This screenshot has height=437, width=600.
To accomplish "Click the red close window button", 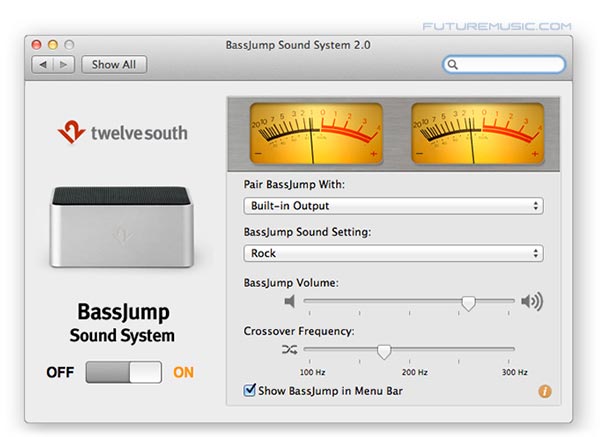I will coord(36,45).
